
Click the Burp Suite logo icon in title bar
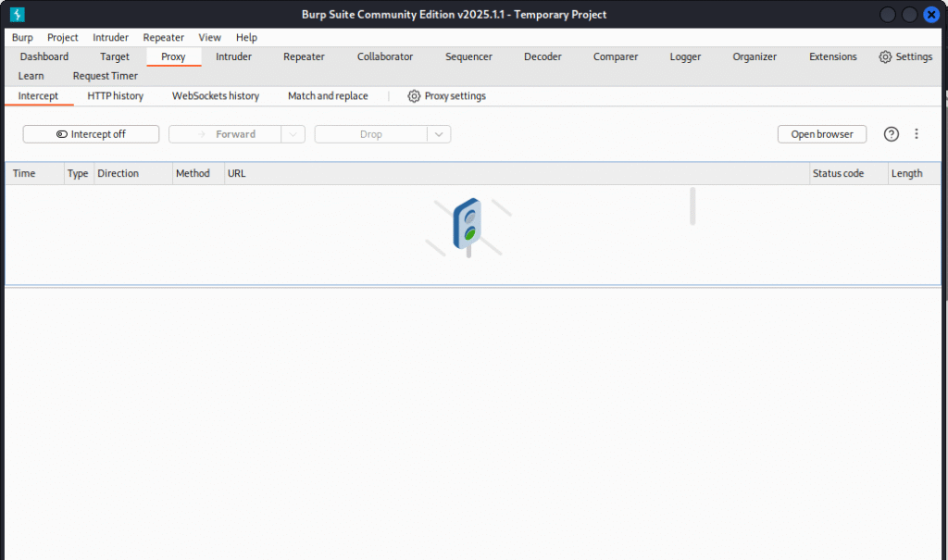click(18, 15)
